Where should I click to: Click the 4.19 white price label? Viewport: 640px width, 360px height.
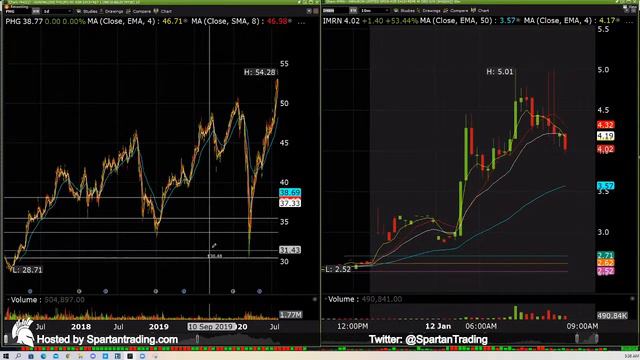tap(605, 136)
